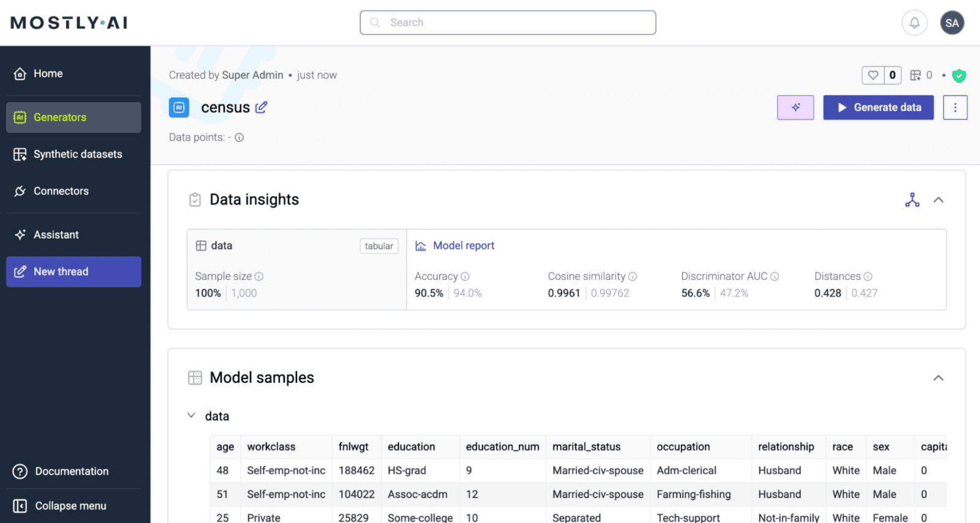The image size is (980, 523).
Task: Click the Sample size info icon
Action: 259,277
